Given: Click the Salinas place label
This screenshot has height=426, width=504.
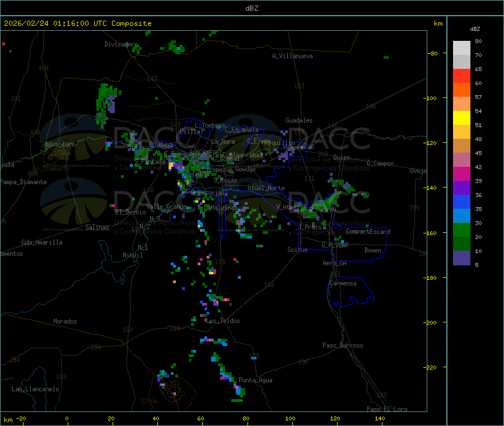Looking at the screenshot, I should (x=97, y=227).
